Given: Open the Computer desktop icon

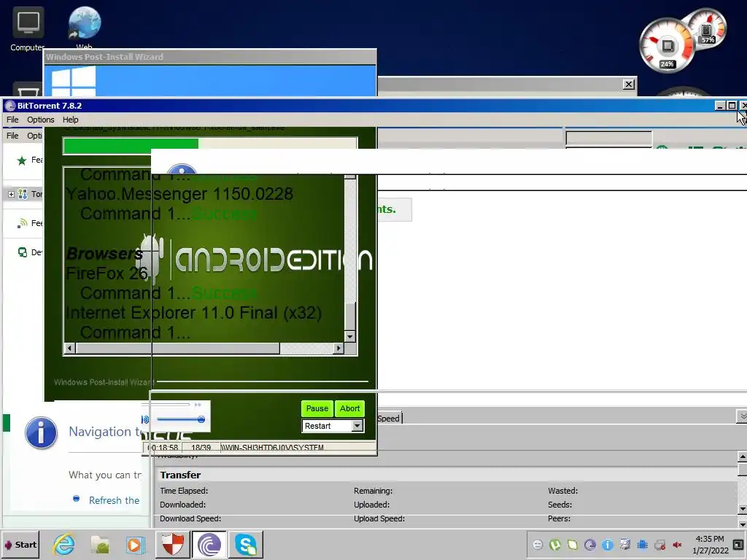Looking at the screenshot, I should [28, 28].
